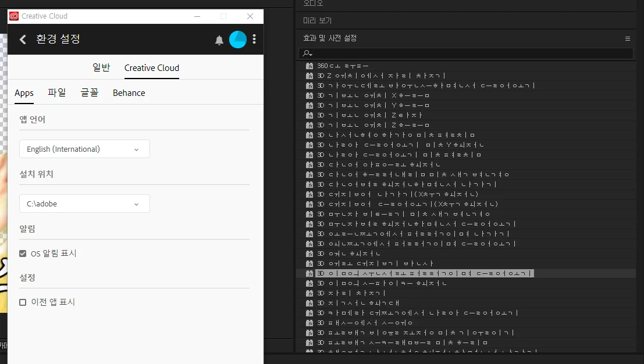Select preset 3D ㅁㅜㄴㅈㅏㅂㅕㄹ ㅎㅚㅈㅓㄴㅎㅏㅁㅕㄴㅅㅓ ㄷㅡㄹㅇㅓㅇㅗㄱㅣ
644x364 pixels.
(416, 224)
